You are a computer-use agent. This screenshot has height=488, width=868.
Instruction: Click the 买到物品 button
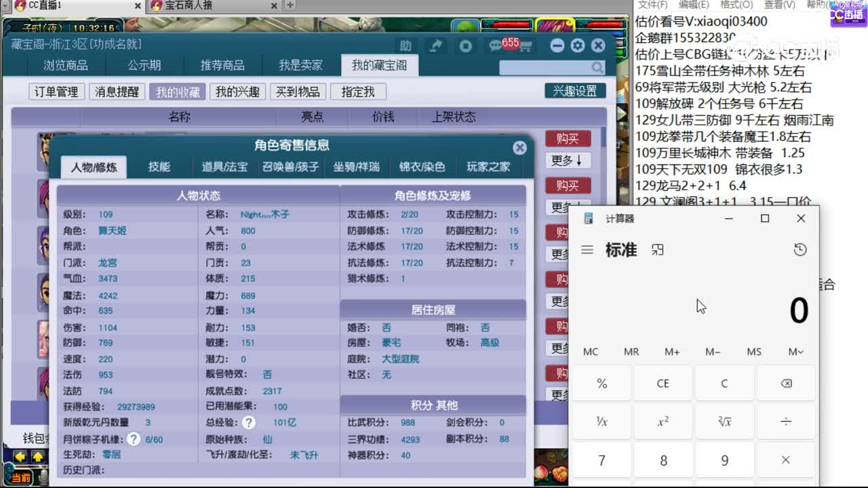pos(298,91)
